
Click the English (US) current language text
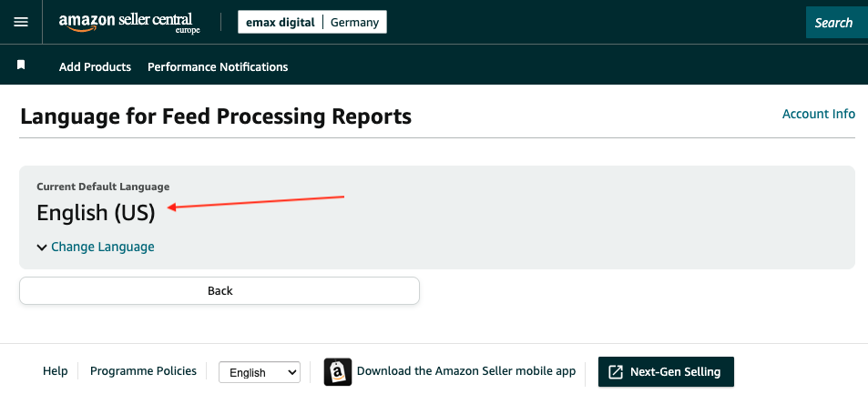tap(96, 213)
